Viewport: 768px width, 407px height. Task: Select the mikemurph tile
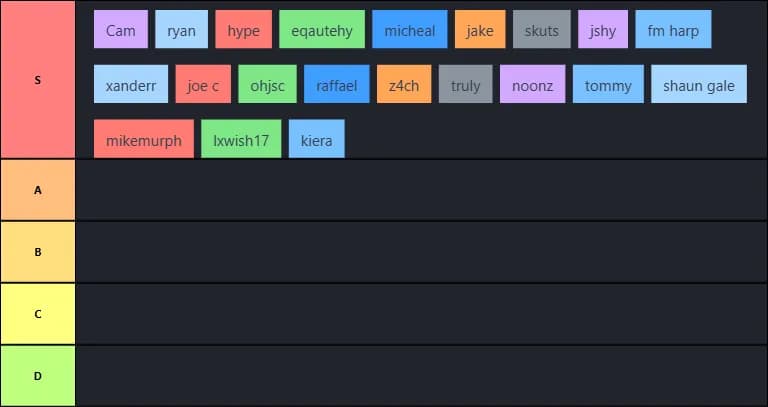pyautogui.click(x=144, y=140)
